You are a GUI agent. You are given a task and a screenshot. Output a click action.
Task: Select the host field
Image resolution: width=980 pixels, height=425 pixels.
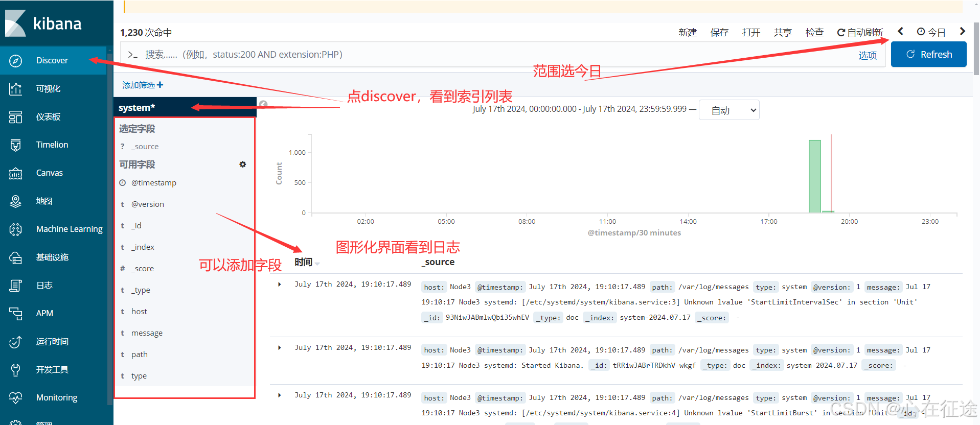pyautogui.click(x=139, y=312)
